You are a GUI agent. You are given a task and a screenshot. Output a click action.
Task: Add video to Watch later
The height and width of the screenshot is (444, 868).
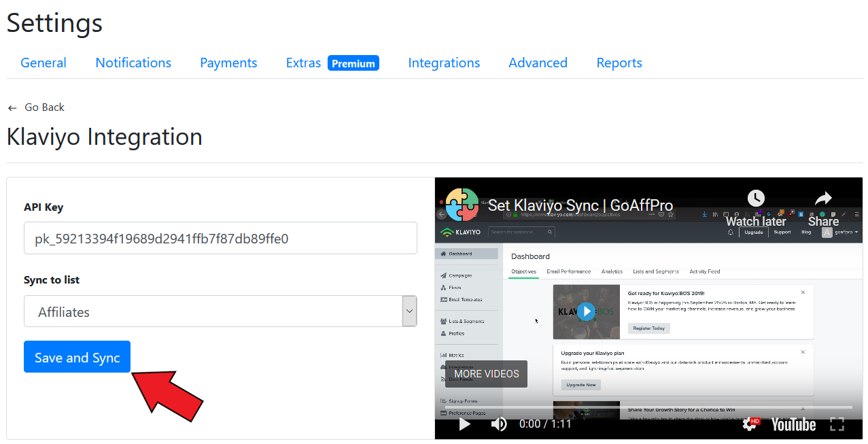point(756,209)
